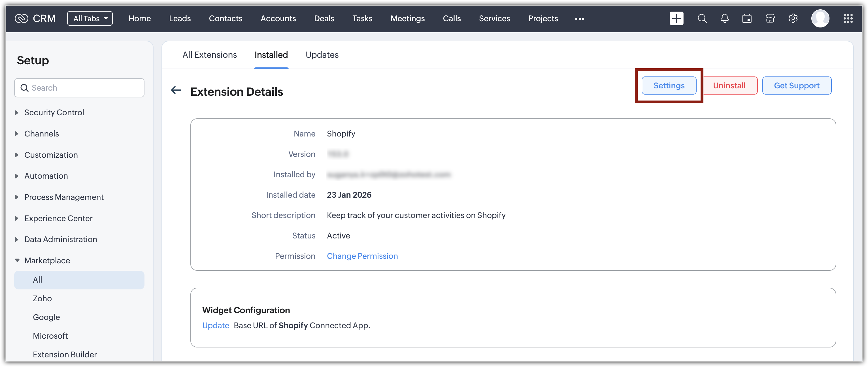The width and height of the screenshot is (868, 367).
Task: Open the Marketplace store icon
Action: point(770,18)
